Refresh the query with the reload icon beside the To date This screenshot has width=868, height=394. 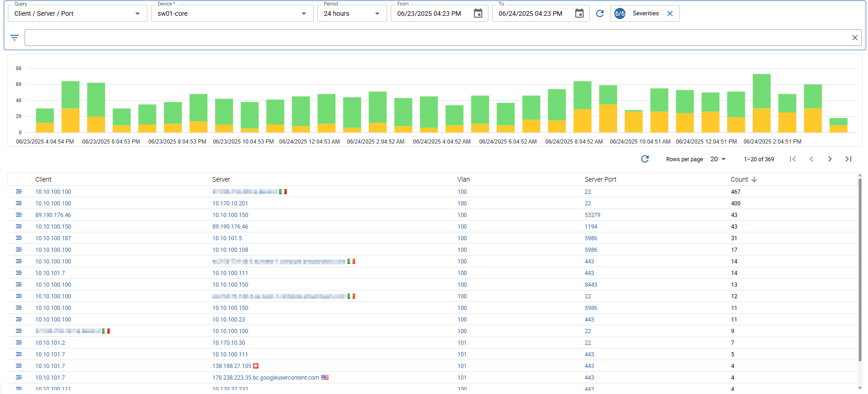point(600,13)
